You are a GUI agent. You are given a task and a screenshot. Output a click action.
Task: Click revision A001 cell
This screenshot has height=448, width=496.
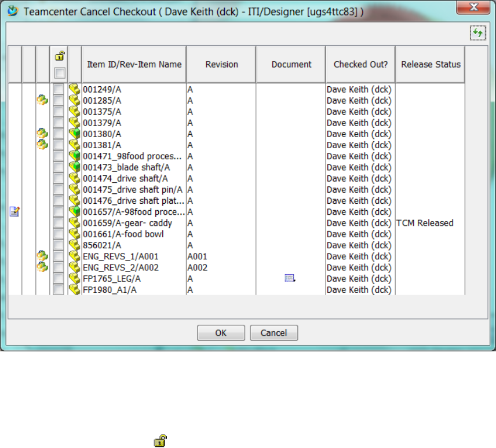click(x=197, y=256)
